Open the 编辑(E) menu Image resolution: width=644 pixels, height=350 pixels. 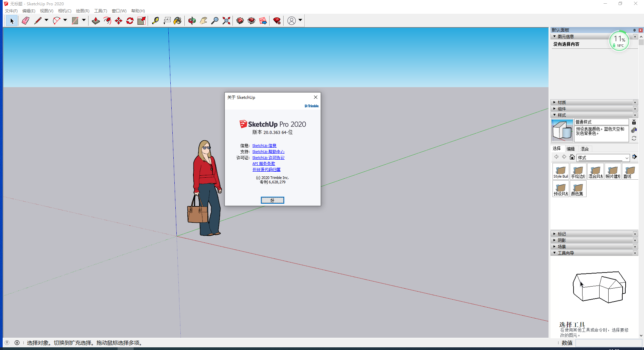point(29,11)
